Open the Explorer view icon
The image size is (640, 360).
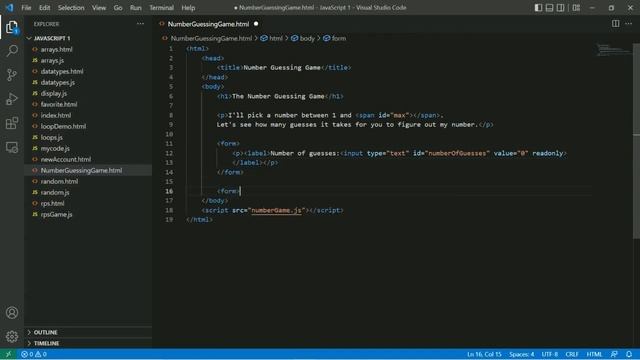pos(12,27)
